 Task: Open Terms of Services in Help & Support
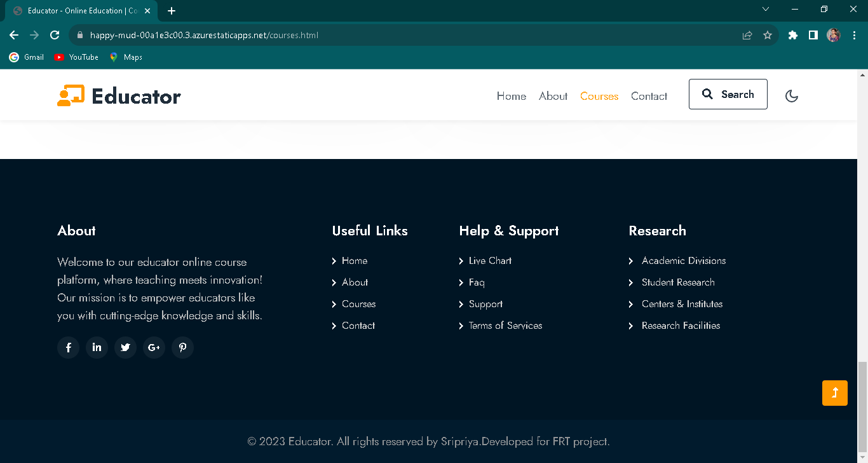click(x=505, y=325)
